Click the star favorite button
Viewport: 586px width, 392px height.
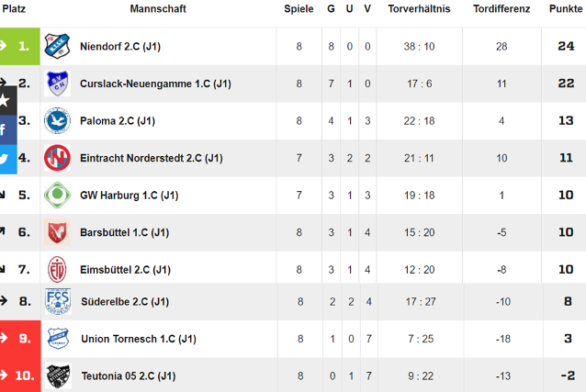pyautogui.click(x=8, y=100)
